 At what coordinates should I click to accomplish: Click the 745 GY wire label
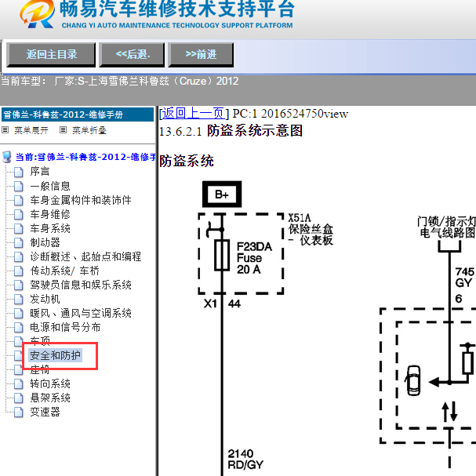pyautogui.click(x=464, y=277)
